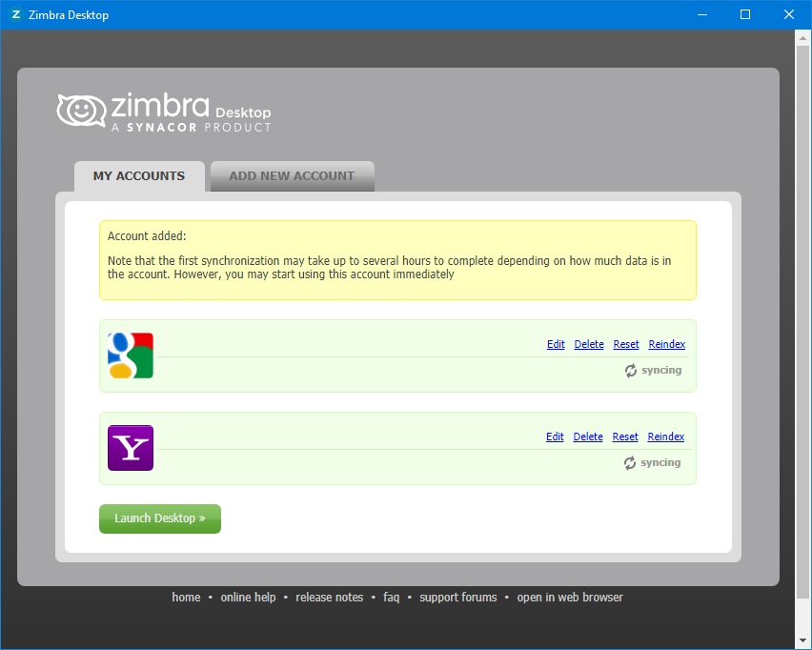Maximize the Zimbra Desktop window
812x650 pixels.
point(745,14)
